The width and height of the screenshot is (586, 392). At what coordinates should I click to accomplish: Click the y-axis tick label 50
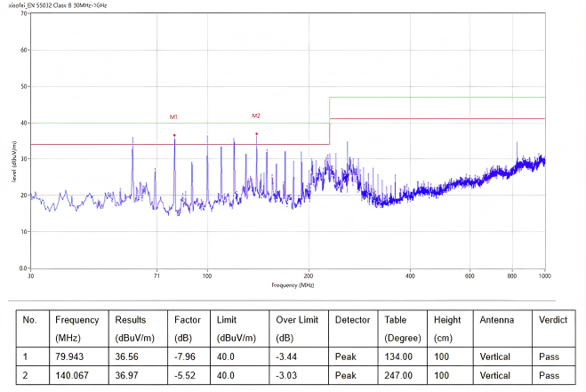point(23,86)
